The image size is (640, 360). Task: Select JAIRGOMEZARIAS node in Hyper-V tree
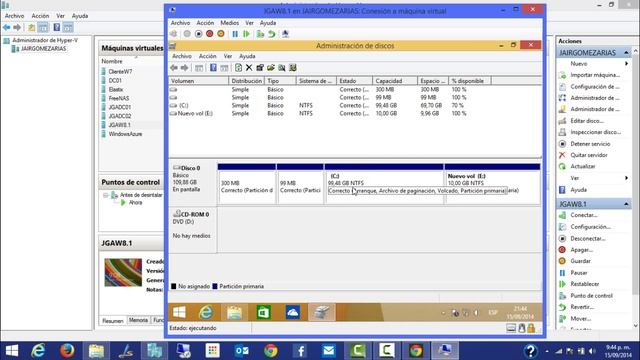pyautogui.click(x=43, y=49)
